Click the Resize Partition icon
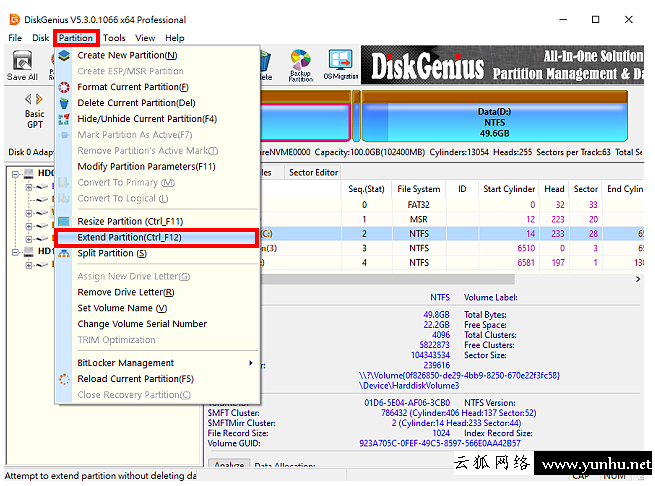Image resolution: width=655 pixels, height=486 pixels. pos(64,221)
